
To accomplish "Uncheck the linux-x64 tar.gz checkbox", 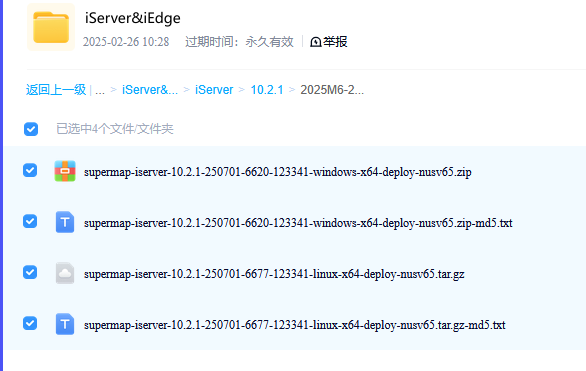I will (x=30, y=272).
